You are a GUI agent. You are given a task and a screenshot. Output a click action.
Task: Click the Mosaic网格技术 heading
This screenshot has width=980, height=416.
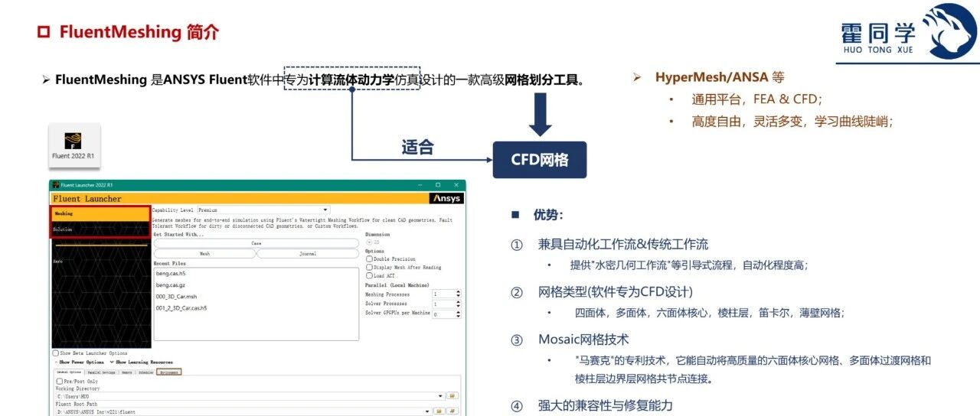click(583, 339)
